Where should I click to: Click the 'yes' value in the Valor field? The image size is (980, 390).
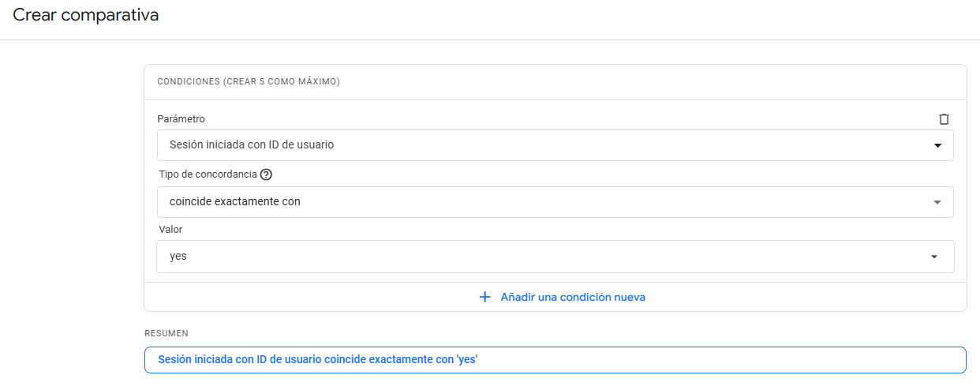[x=178, y=257]
